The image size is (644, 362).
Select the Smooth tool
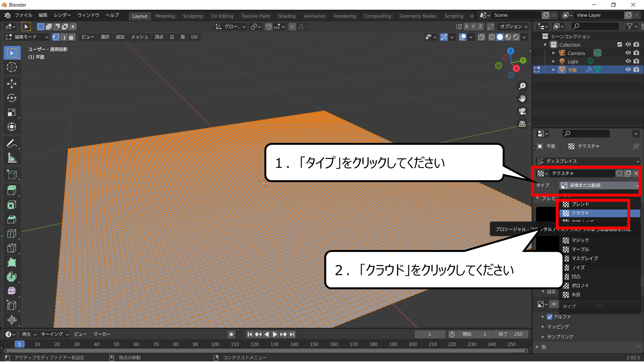12,291
